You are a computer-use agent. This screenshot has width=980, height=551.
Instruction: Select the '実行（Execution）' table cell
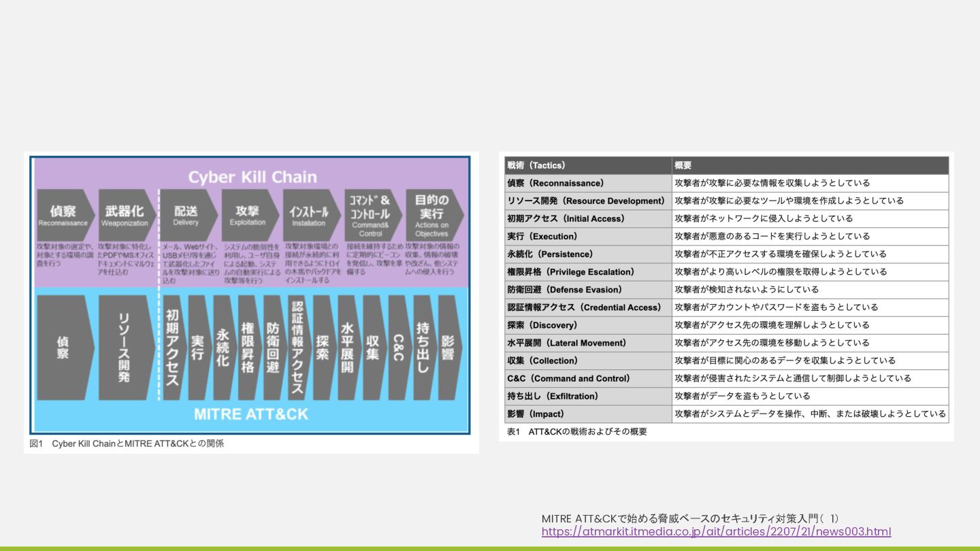coord(588,236)
